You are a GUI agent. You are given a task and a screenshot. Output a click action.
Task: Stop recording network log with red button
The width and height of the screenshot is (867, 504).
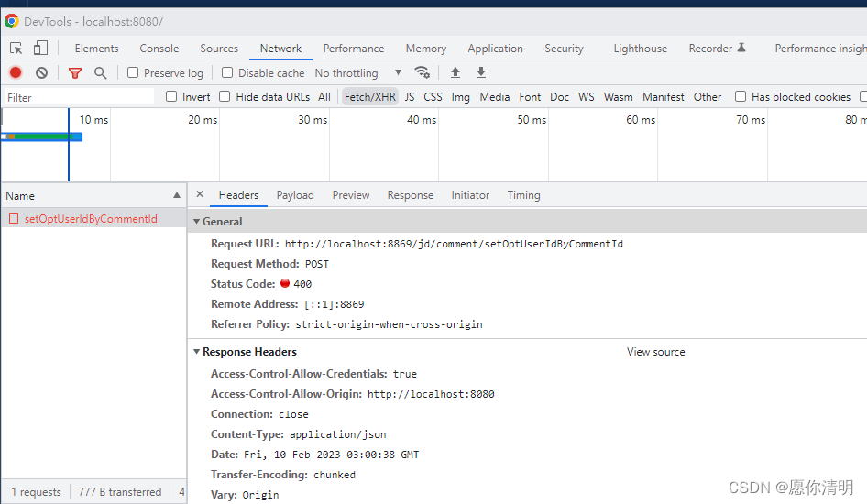pos(16,72)
